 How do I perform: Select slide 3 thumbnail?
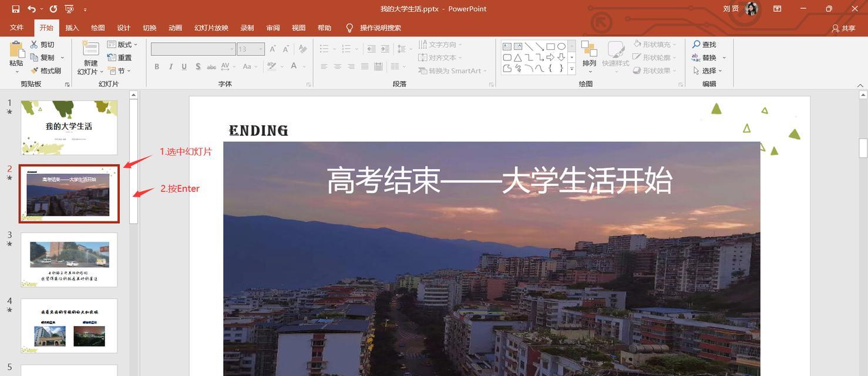[x=69, y=260]
